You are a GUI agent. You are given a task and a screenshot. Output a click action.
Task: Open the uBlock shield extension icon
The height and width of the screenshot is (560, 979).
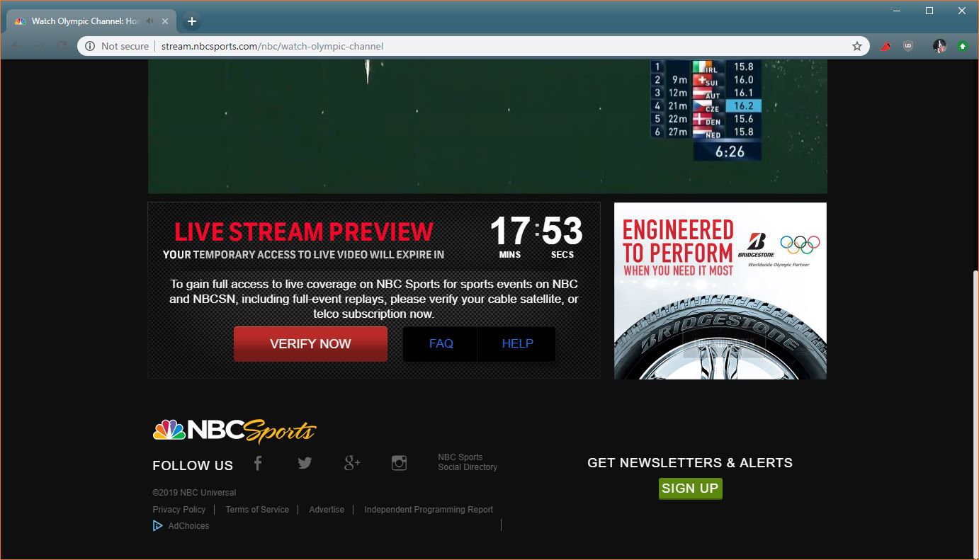(908, 46)
